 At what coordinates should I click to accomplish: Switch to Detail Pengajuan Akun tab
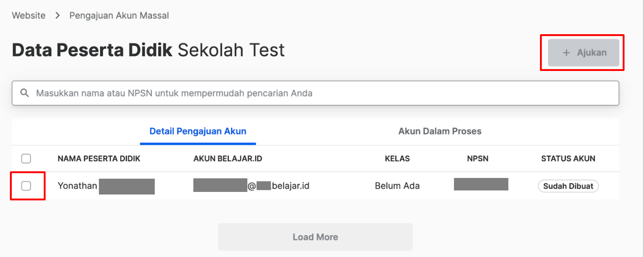click(198, 131)
